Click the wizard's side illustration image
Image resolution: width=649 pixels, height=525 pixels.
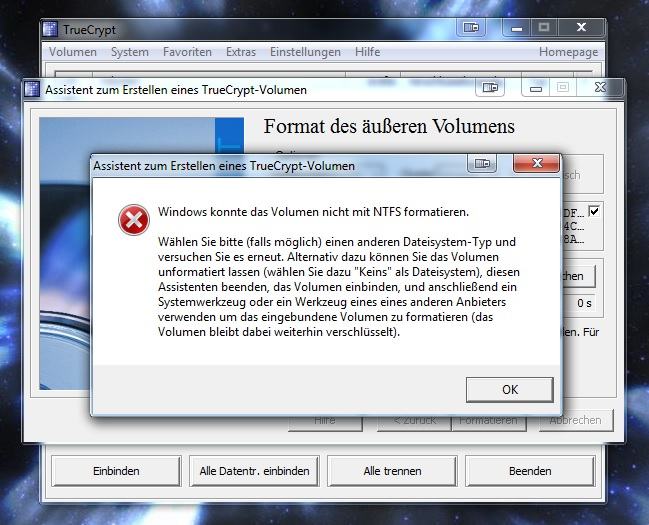(x=65, y=273)
